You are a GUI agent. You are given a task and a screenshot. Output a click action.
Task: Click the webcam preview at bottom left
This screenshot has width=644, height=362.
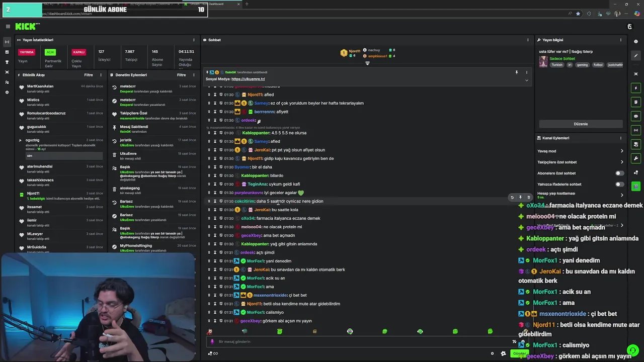point(98,307)
